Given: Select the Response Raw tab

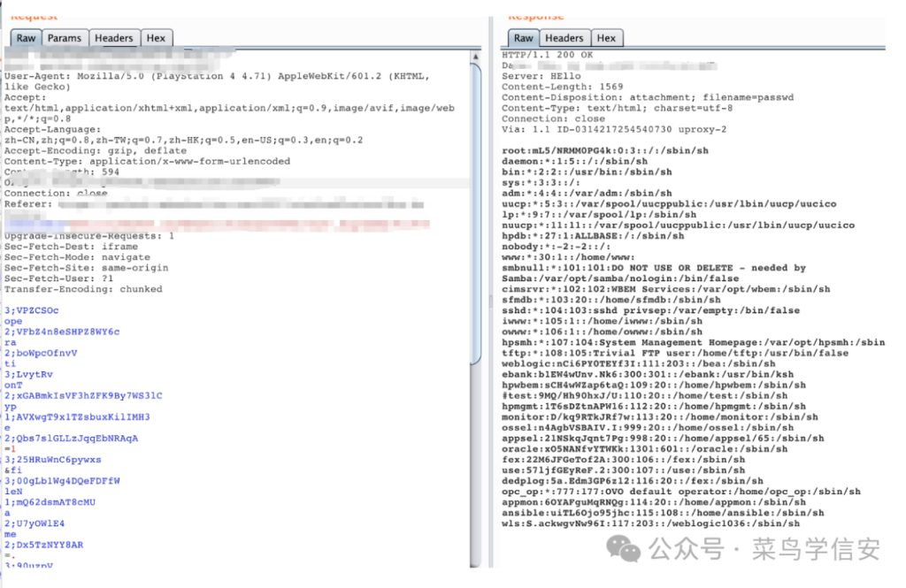Looking at the screenshot, I should pos(524,38).
